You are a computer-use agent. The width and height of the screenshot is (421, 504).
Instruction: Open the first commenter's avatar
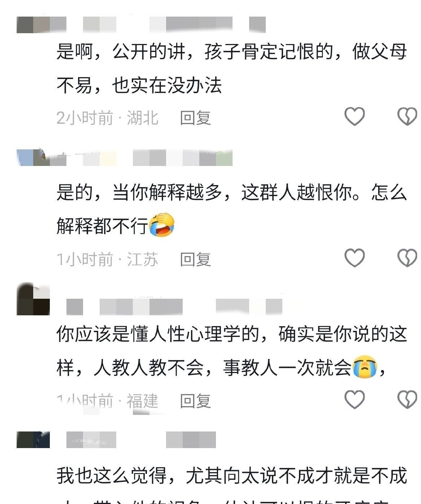[33, 25]
